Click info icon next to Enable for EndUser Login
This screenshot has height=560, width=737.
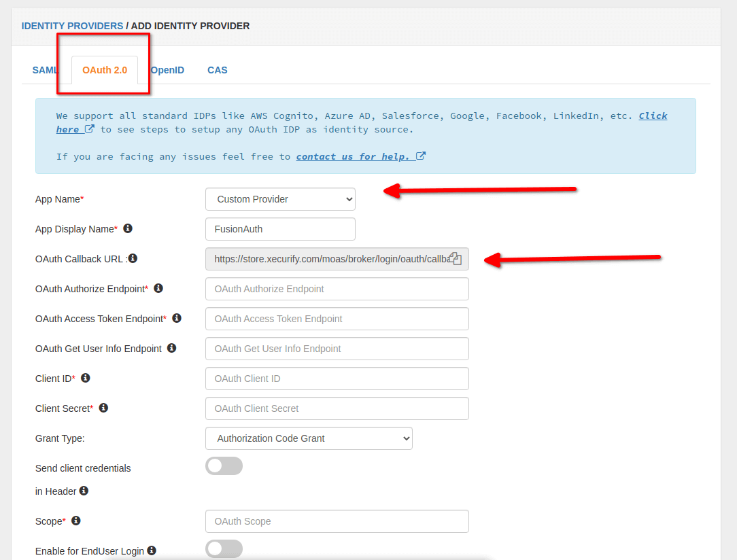coord(152,550)
